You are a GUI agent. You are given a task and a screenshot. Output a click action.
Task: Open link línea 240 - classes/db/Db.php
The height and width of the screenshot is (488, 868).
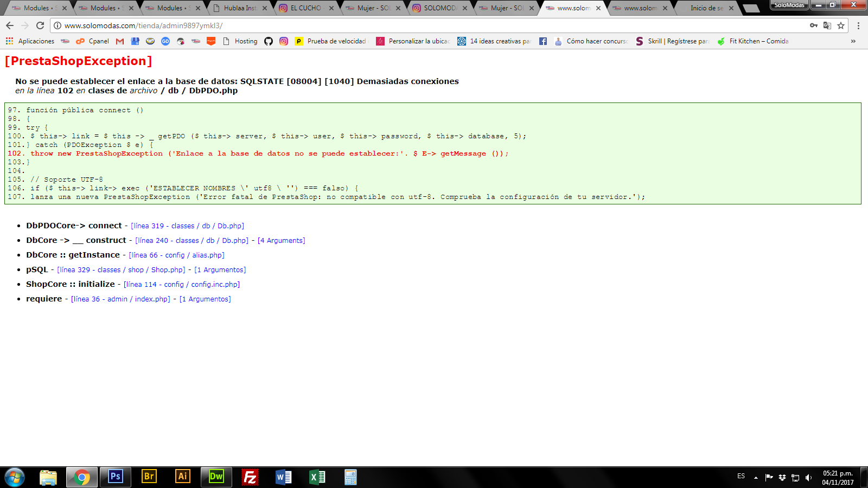(x=192, y=241)
